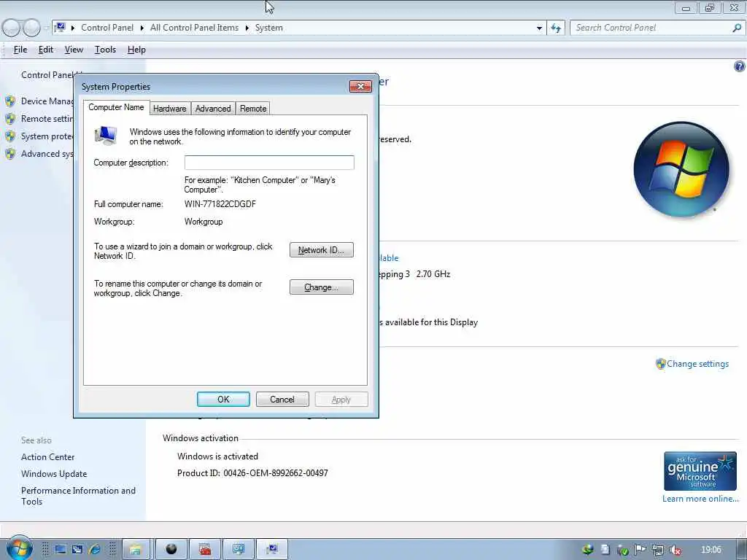Confirm System Properties with OK
This screenshot has width=747, height=560.
[223, 399]
